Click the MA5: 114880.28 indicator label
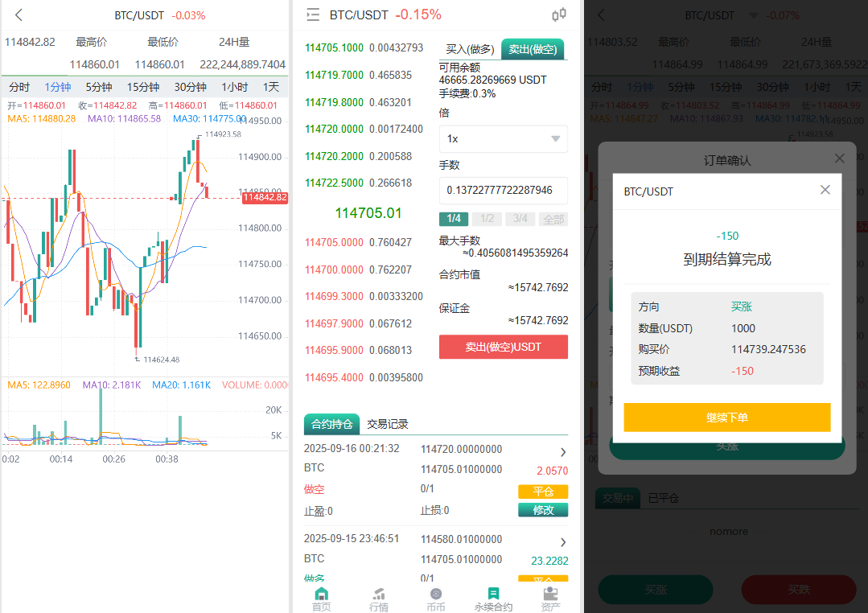This screenshot has height=613, width=868. click(42, 118)
